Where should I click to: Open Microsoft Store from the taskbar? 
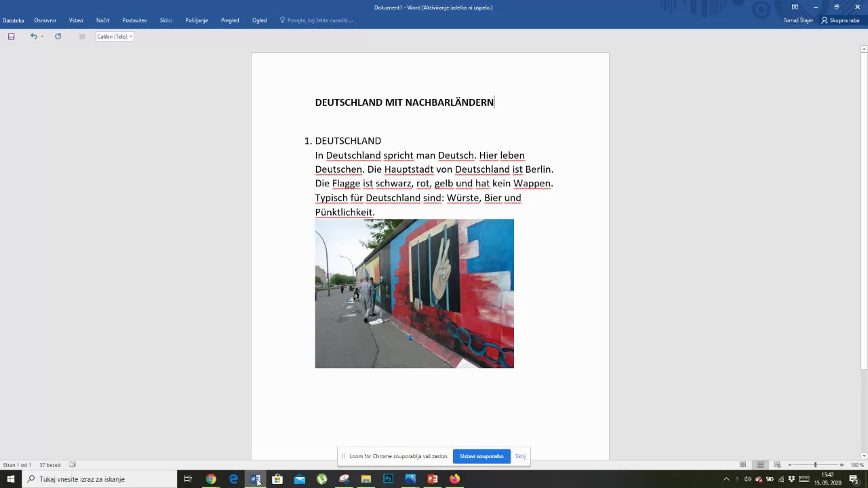pyautogui.click(x=277, y=479)
